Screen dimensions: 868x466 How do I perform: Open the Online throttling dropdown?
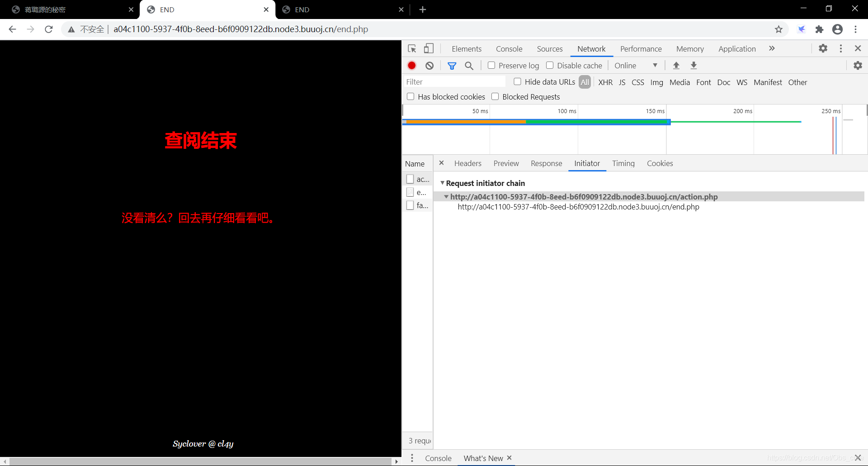[636, 66]
